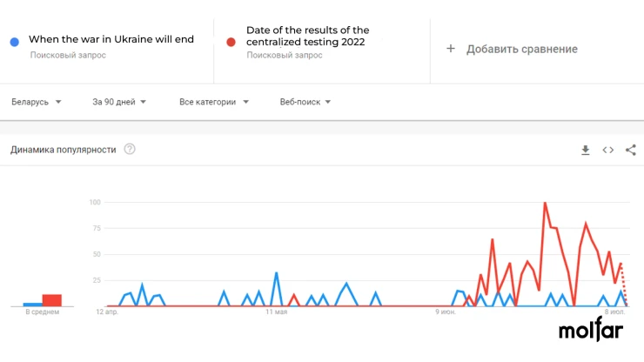Share the popularity dynamics chart
The image size is (644, 362).
click(x=630, y=150)
